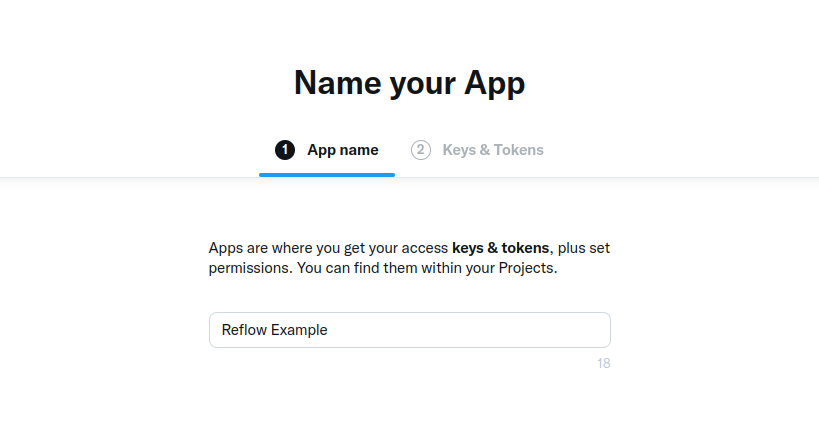The image size is (819, 423).
Task: Click the word 'permissions' in the description
Action: 249,268
